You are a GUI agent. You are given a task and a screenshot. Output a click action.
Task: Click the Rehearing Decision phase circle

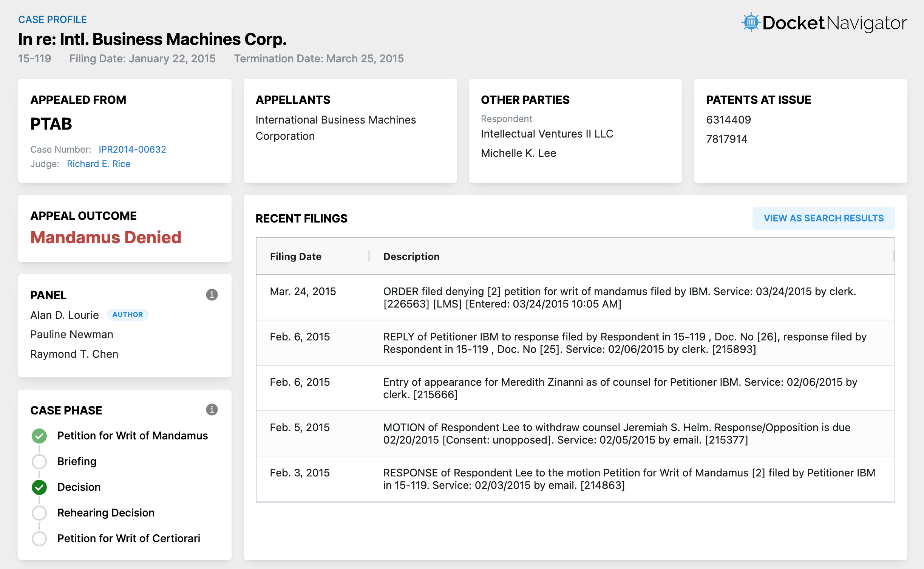[39, 513]
